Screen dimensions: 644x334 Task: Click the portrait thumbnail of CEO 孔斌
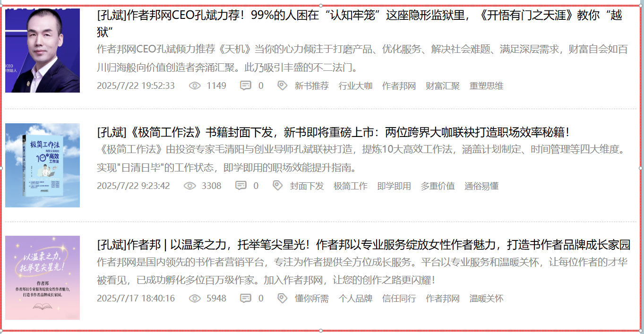(x=43, y=51)
